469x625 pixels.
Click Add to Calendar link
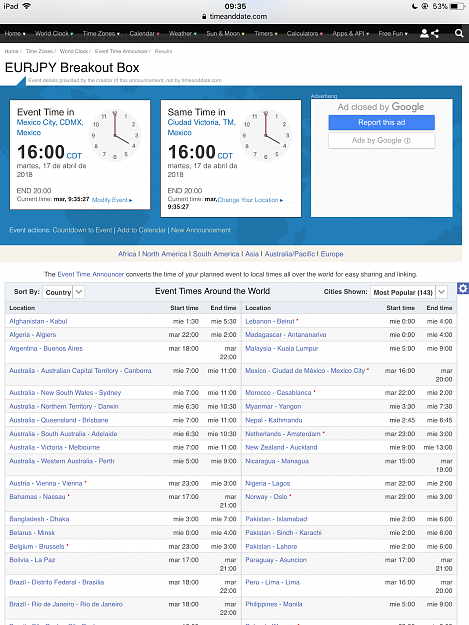click(141, 230)
